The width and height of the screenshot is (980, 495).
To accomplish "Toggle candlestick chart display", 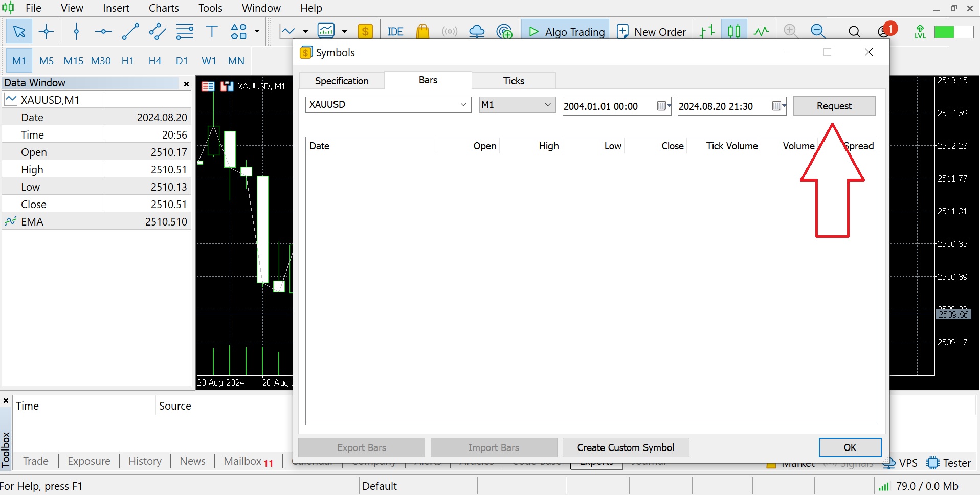I will [734, 31].
